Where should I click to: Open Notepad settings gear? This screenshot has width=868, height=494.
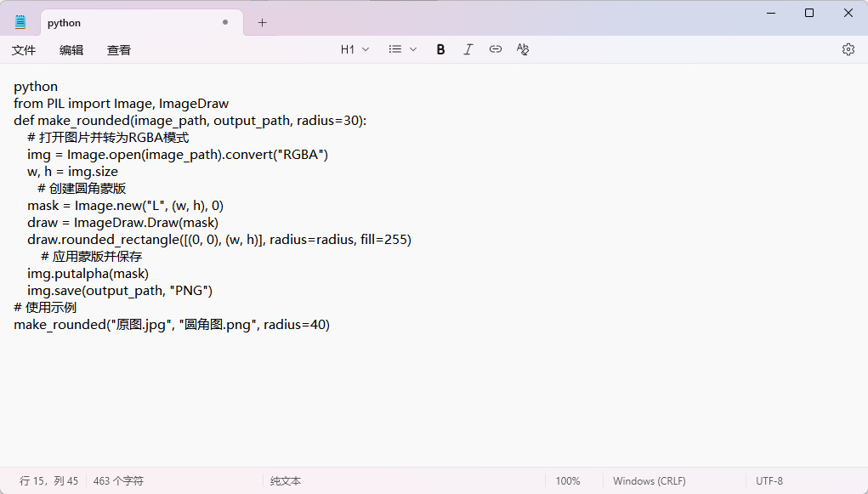click(x=848, y=49)
